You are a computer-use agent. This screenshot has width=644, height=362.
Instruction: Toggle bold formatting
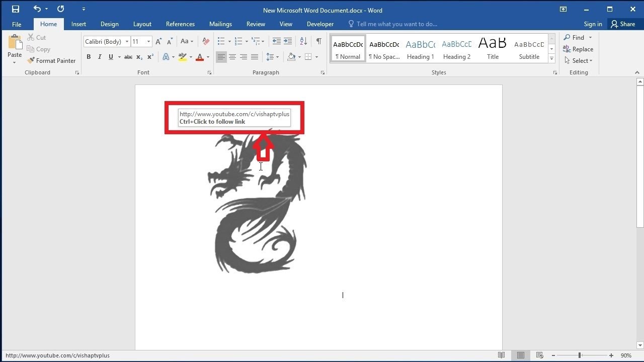click(x=89, y=57)
